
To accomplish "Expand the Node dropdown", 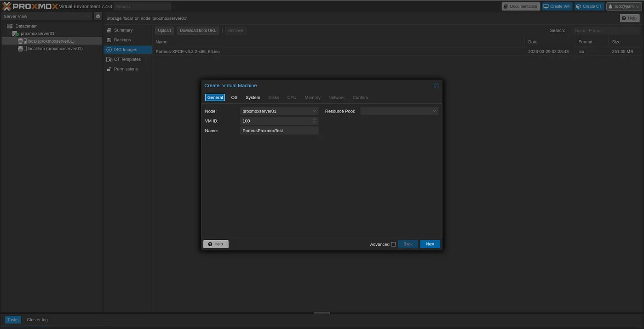I will click(x=315, y=111).
